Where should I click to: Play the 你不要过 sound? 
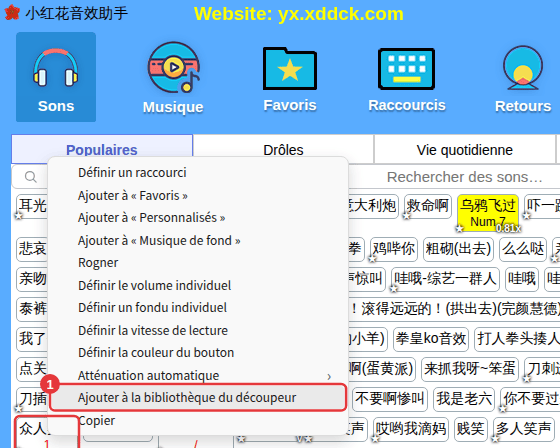[530, 399]
